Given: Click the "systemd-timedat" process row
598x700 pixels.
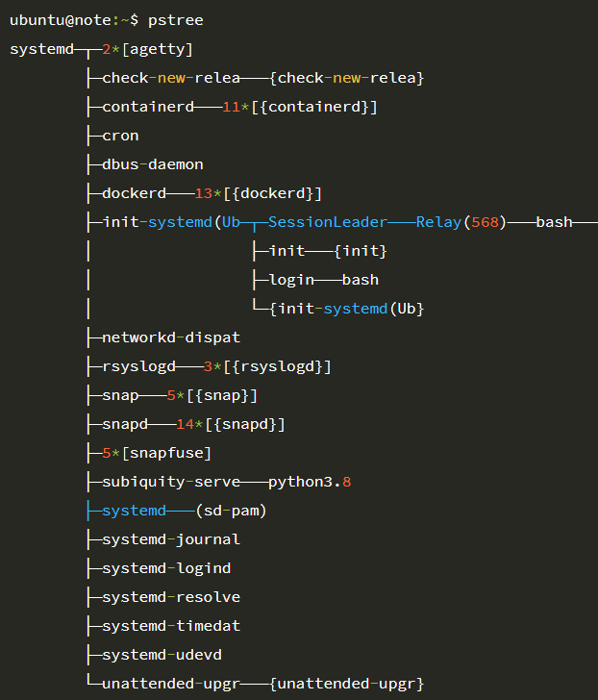Looking at the screenshot, I should pos(171,626).
